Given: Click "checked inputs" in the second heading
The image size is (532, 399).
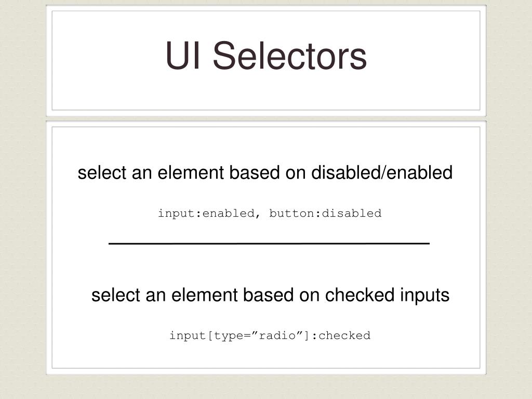Looking at the screenshot, I should click(387, 295).
